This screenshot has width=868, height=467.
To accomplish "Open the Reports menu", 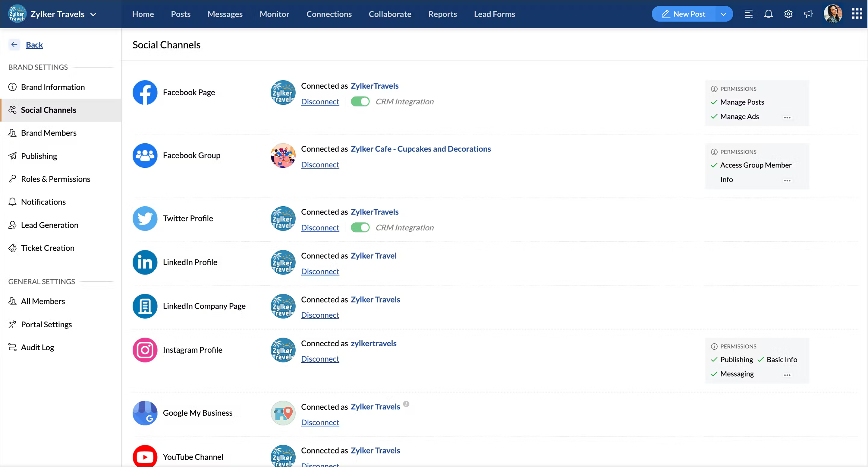I will 442,14.
